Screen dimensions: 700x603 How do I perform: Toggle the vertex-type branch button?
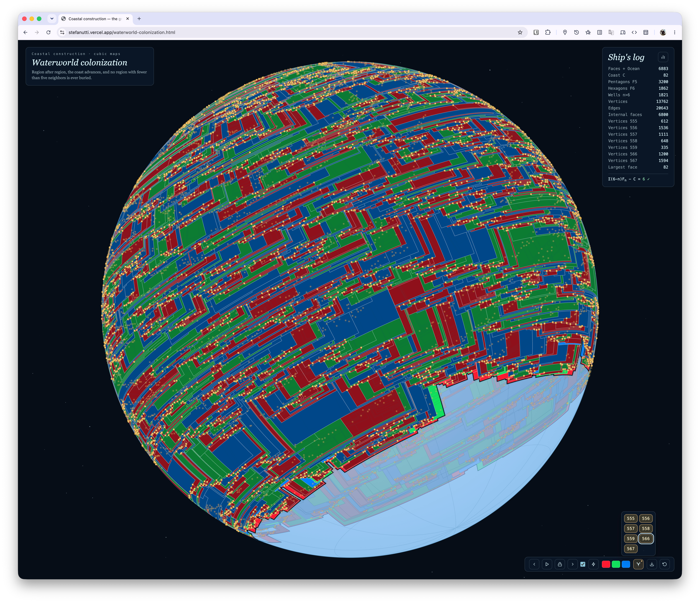click(638, 564)
